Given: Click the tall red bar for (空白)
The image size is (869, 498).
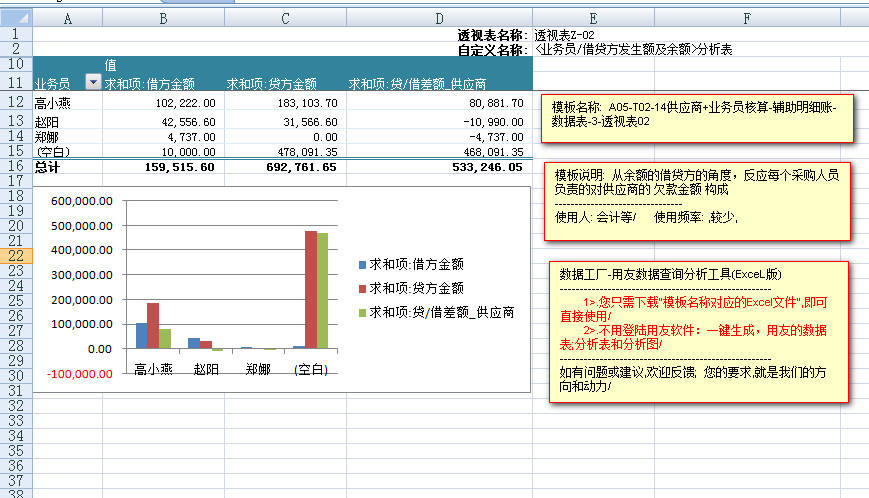Looking at the screenshot, I should (x=311, y=290).
